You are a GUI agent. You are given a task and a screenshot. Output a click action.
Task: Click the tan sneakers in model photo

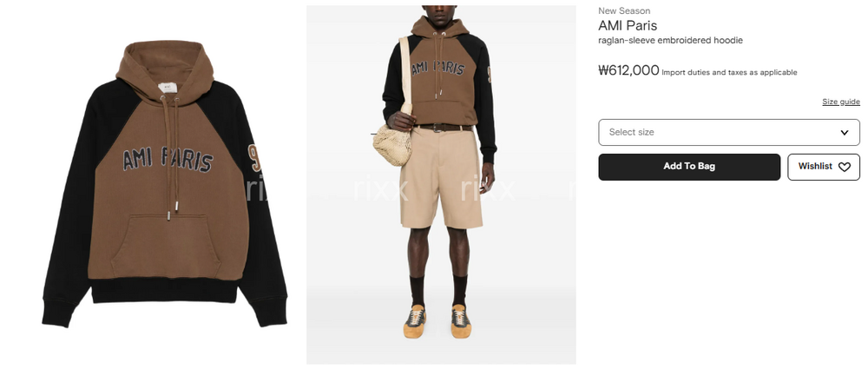tap(437, 320)
